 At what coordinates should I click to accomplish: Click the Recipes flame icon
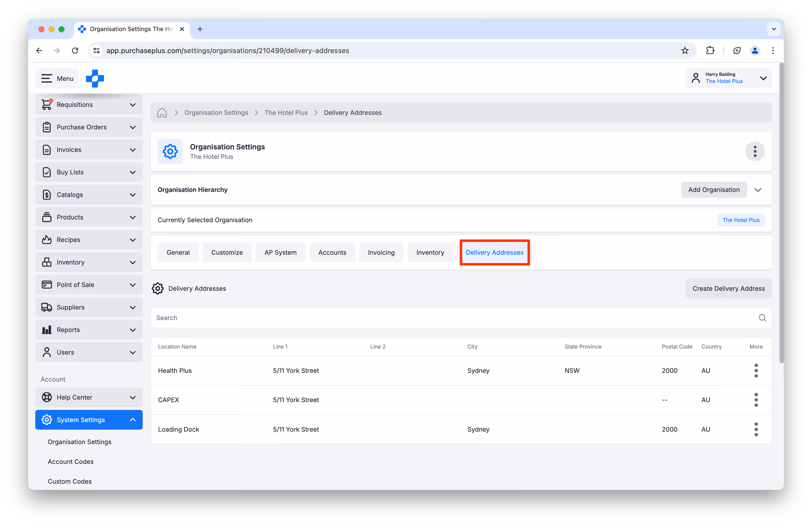(x=47, y=240)
